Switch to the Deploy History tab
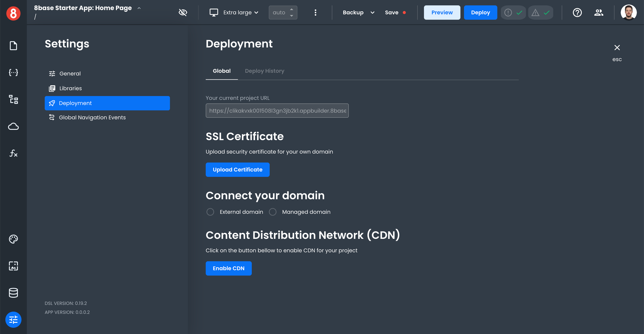Image resolution: width=644 pixels, height=334 pixels. click(265, 71)
